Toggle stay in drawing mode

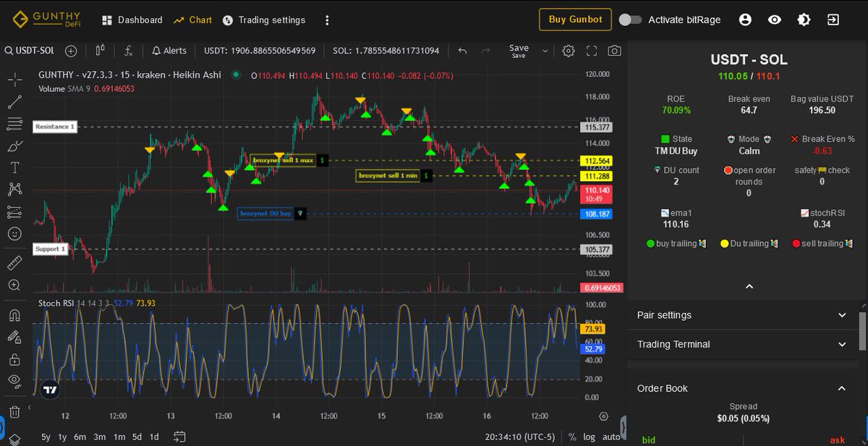(x=14, y=337)
